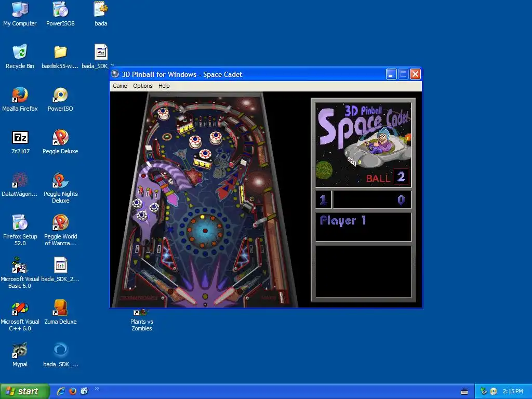
Task: Select the Peggle Nights Deluxe shortcut
Action: (x=60, y=188)
